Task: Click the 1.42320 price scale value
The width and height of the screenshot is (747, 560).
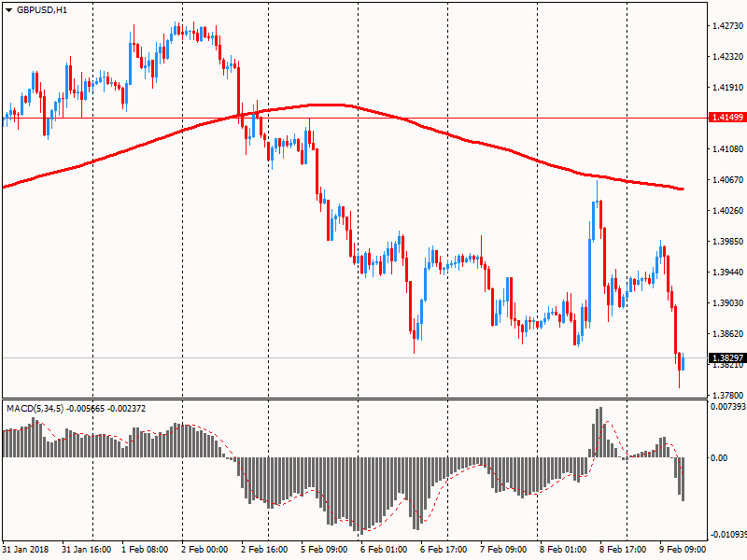Action: tap(727, 57)
